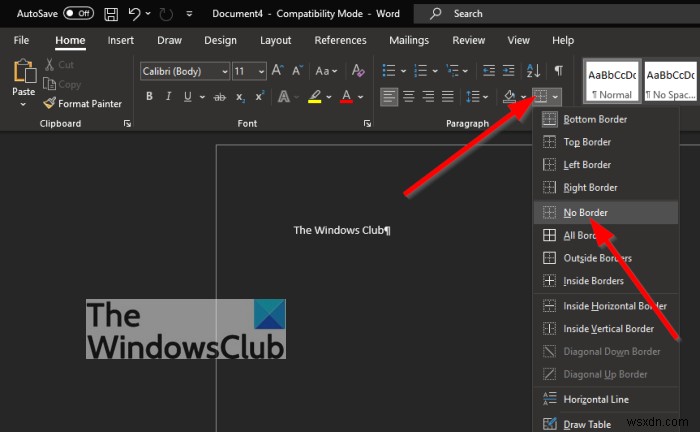Increase font size with grow icon
This screenshot has width=700, height=432.
tap(277, 71)
